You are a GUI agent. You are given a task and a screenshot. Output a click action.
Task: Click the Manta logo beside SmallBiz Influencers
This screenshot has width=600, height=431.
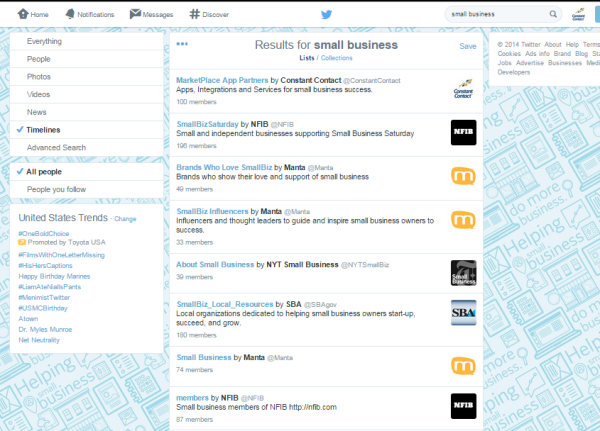[x=463, y=220]
